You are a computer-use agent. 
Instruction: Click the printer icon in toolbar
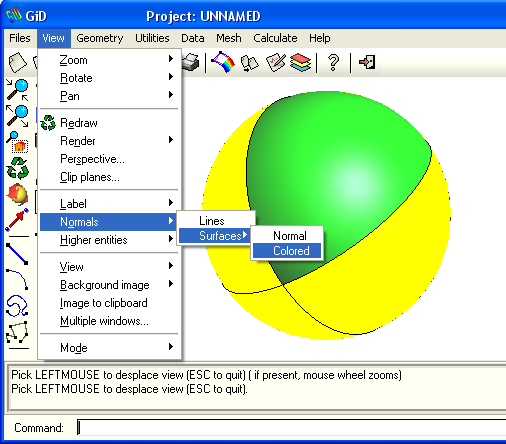(x=191, y=62)
